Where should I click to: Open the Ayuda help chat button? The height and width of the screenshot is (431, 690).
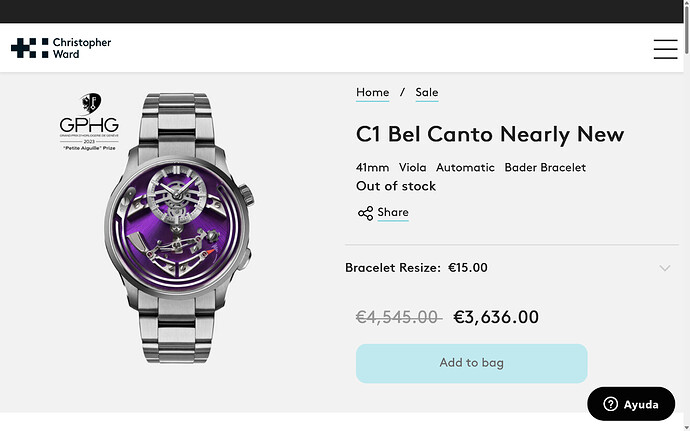point(630,405)
